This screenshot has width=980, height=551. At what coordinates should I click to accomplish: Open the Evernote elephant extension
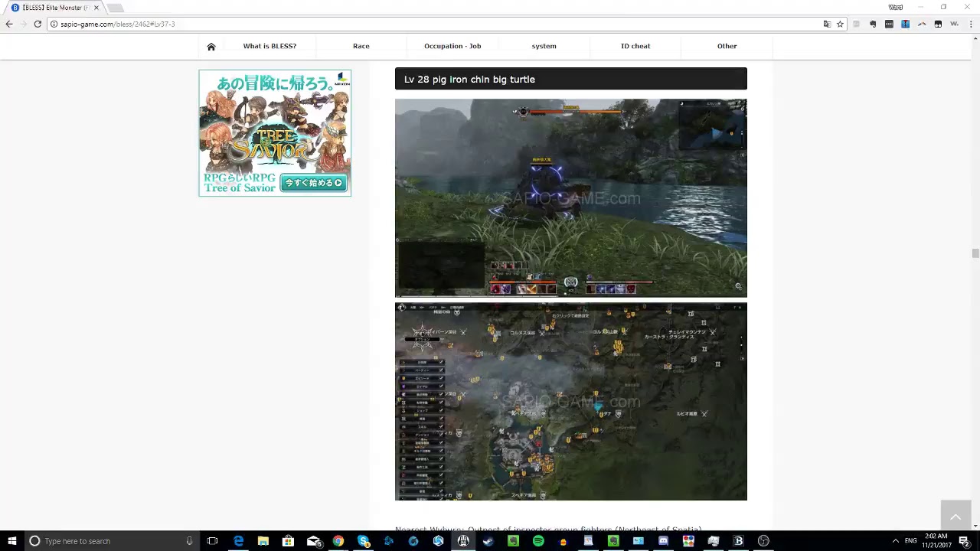(x=873, y=24)
